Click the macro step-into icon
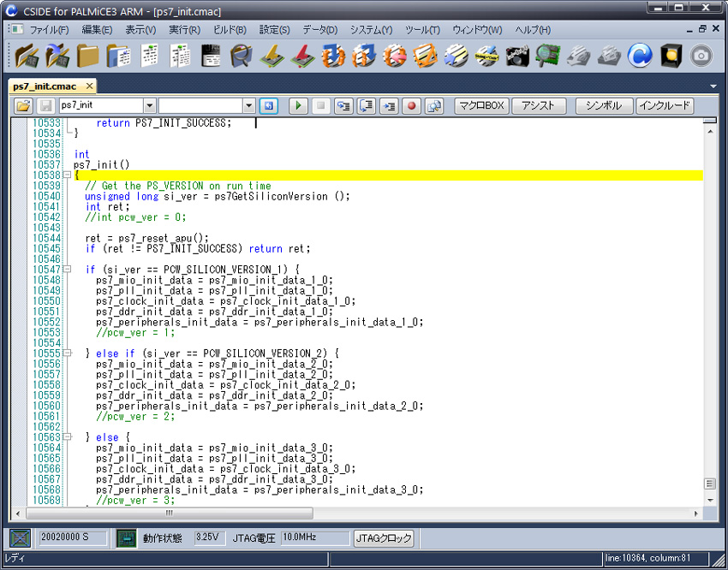 (x=343, y=106)
